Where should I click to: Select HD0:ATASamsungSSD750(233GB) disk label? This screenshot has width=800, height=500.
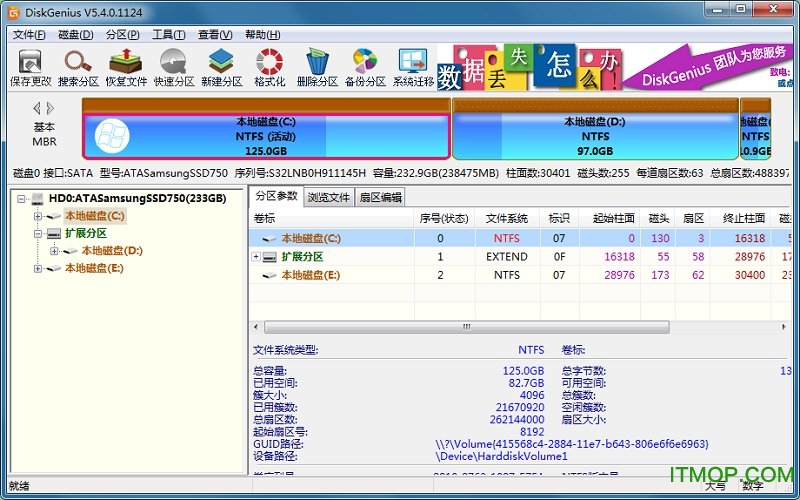pos(137,198)
